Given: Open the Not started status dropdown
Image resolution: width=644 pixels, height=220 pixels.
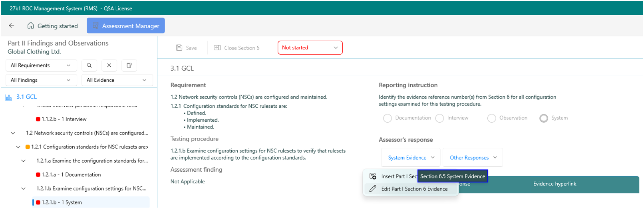Looking at the screenshot, I should pyautogui.click(x=310, y=48).
